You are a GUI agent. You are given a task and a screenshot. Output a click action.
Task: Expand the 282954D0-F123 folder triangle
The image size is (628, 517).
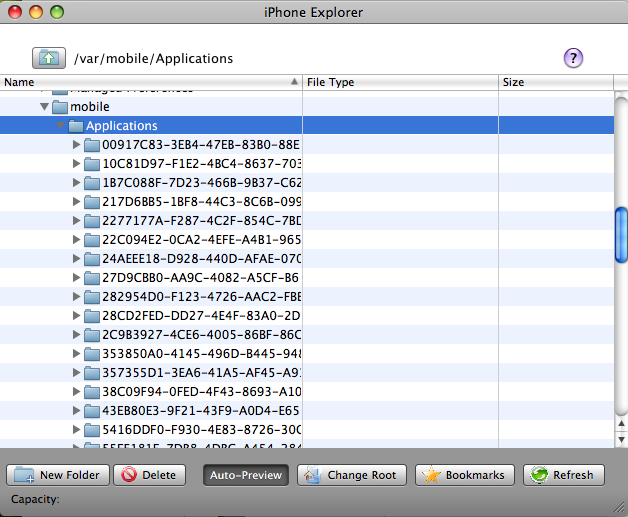pyautogui.click(x=76, y=297)
